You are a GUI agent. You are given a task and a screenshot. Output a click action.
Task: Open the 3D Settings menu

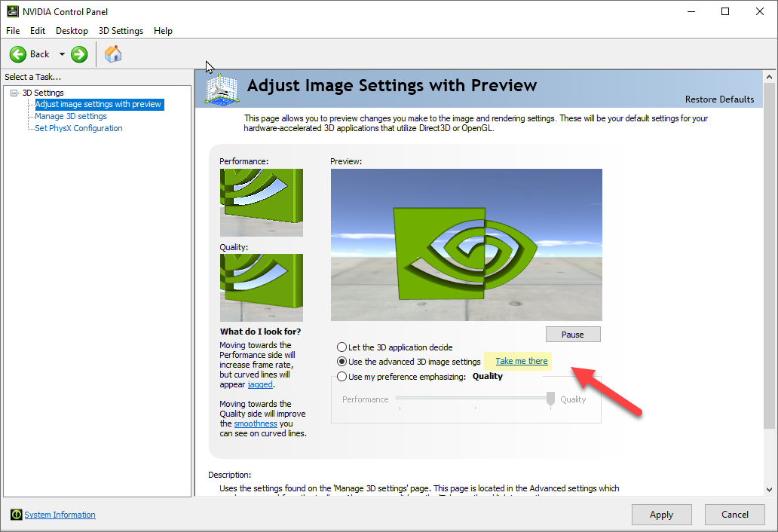pyautogui.click(x=121, y=31)
